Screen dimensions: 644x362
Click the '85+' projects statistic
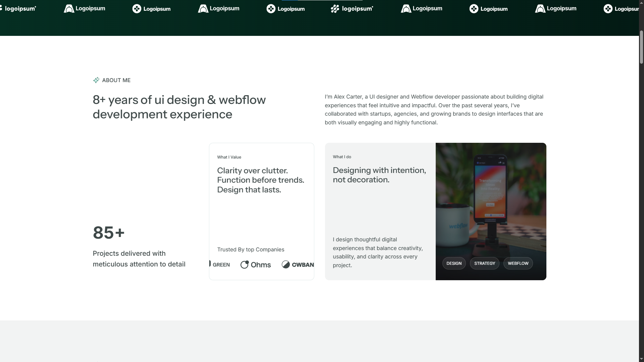coord(109,233)
